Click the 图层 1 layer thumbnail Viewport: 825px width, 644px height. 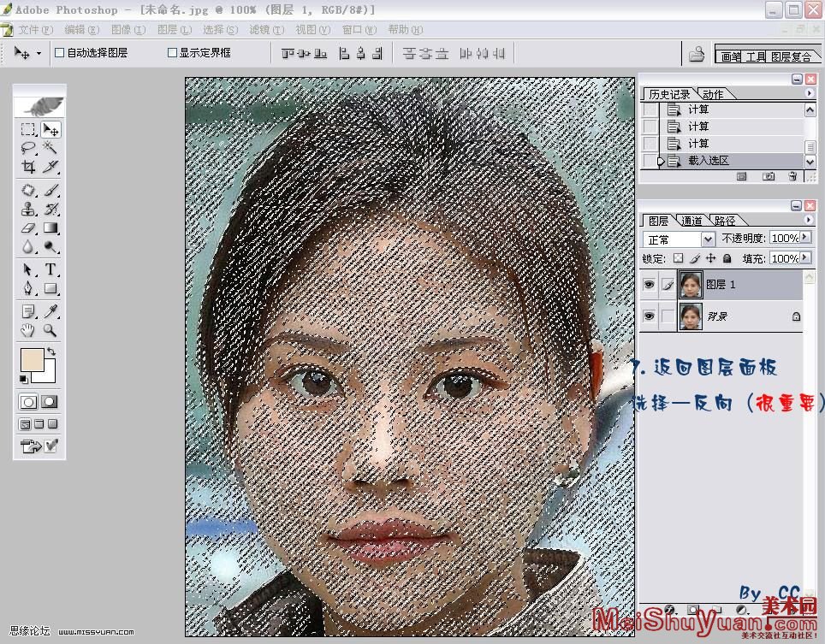coord(691,285)
